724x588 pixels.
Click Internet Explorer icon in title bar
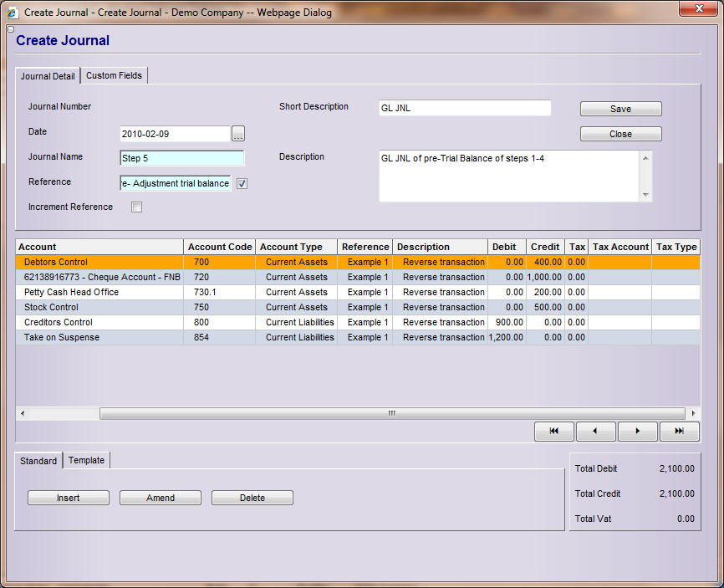click(x=13, y=13)
